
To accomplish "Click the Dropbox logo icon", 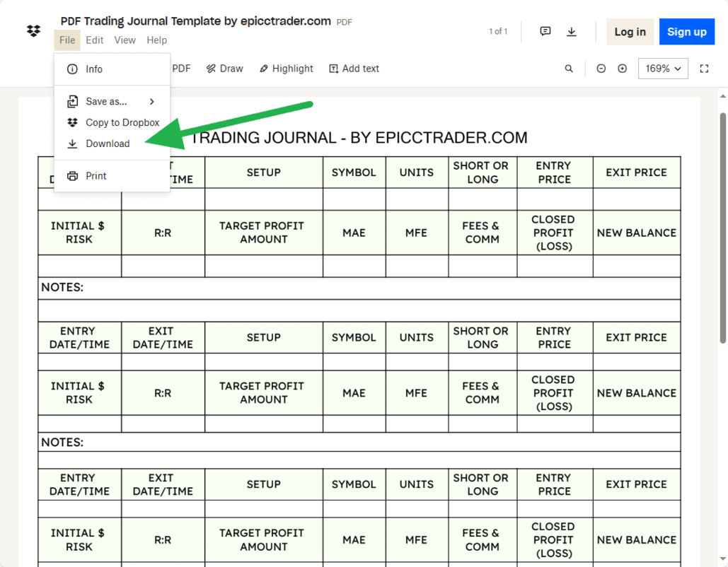I will click(x=33, y=31).
